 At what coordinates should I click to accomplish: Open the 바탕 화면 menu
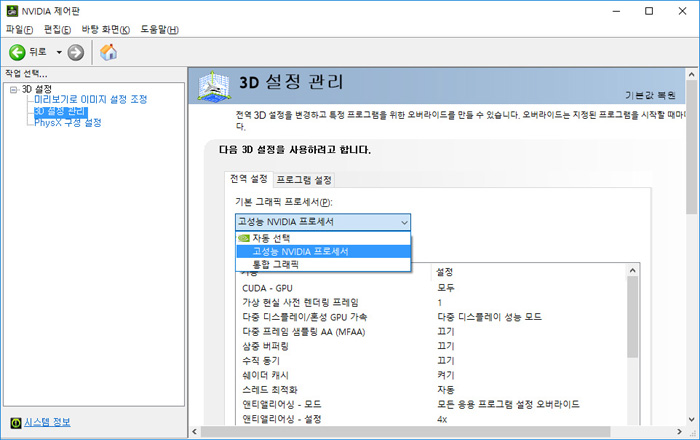[x=106, y=29]
